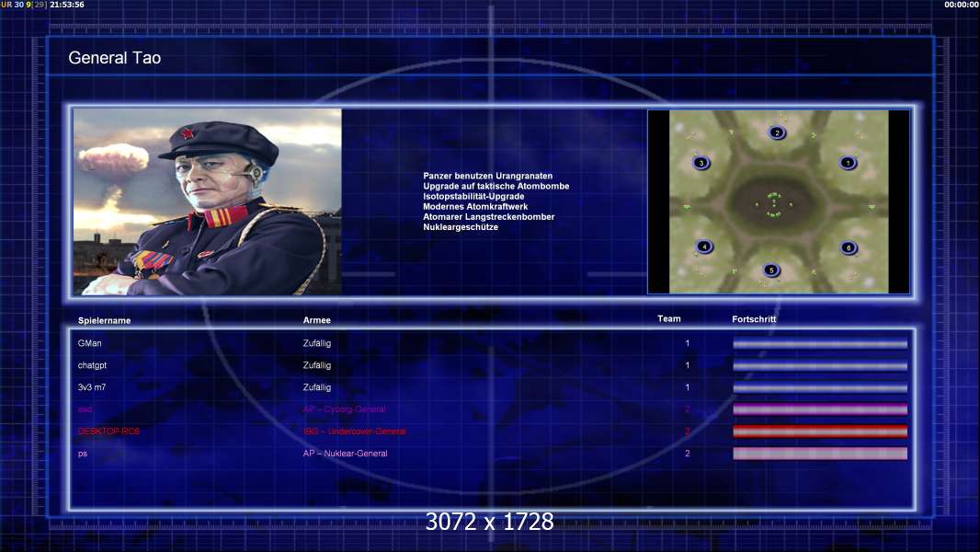Click team number 1 in 3v3 m7 row
The image size is (980, 552).
[688, 387]
